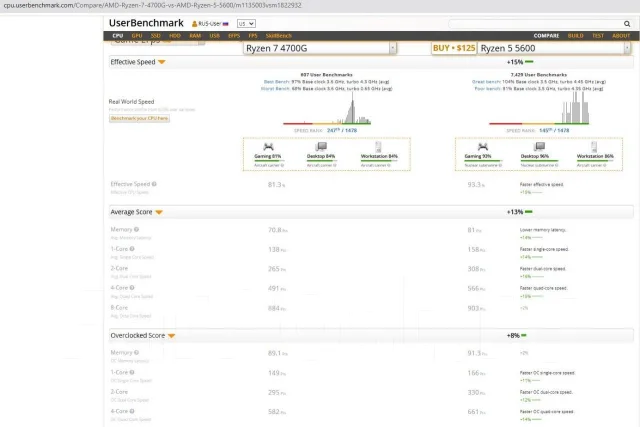Click the browser address bar URL
The height and width of the screenshot is (427, 640).
point(152,5)
